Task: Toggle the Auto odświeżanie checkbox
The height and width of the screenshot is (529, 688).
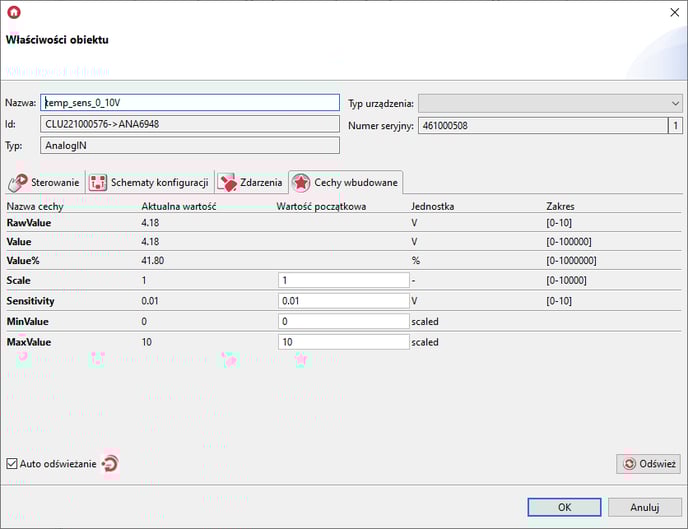Action: tap(12, 464)
